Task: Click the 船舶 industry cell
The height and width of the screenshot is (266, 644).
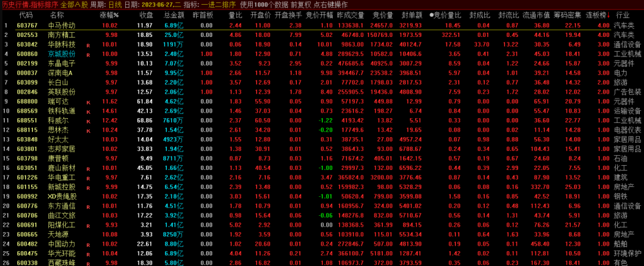Action: pyautogui.click(x=621, y=243)
